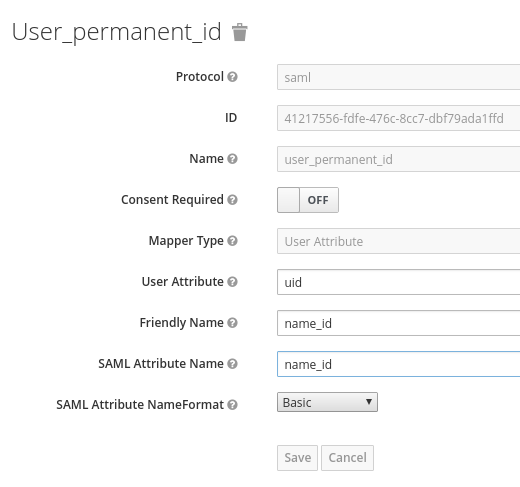Show help tooltip for Consent Required
Image resolution: width=520 pixels, height=487 pixels.
232,200
